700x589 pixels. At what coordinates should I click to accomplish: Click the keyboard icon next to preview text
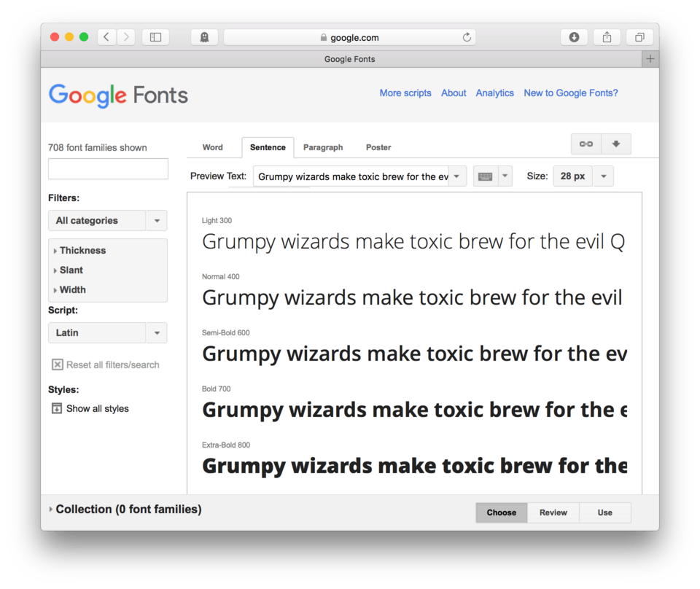486,176
